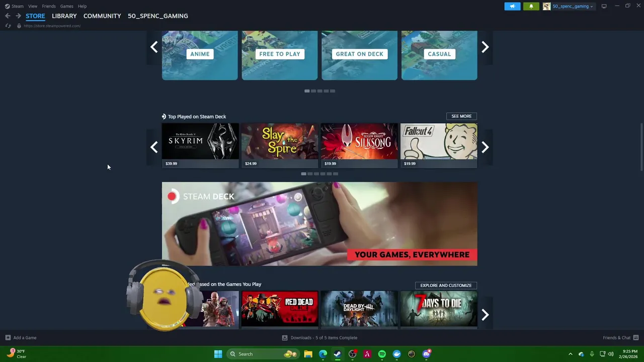This screenshot has height=362, width=644.
Task: Browse the ANIME category card
Action: point(200,55)
